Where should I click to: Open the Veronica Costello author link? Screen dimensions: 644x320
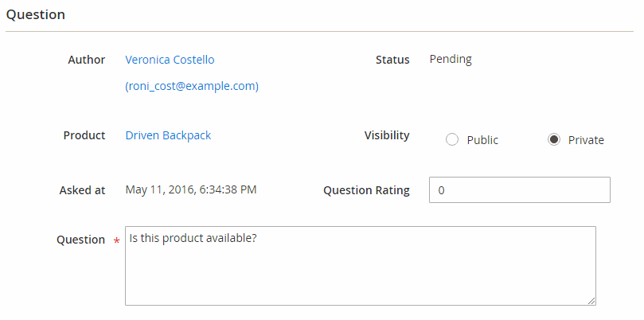click(170, 60)
